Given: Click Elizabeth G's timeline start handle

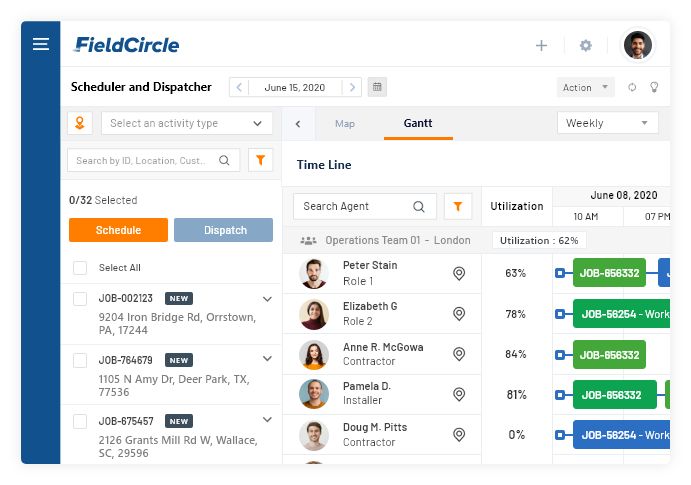Looking at the screenshot, I should (x=560, y=314).
